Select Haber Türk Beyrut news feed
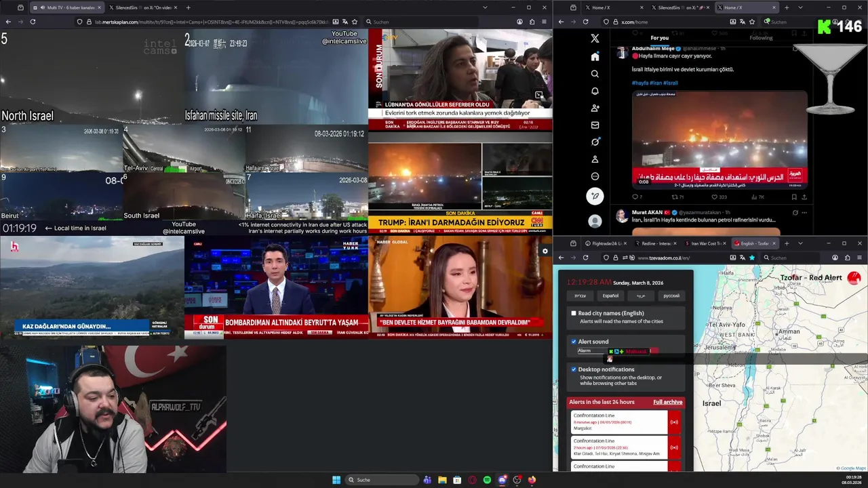The height and width of the screenshot is (488, 868). pos(276,287)
